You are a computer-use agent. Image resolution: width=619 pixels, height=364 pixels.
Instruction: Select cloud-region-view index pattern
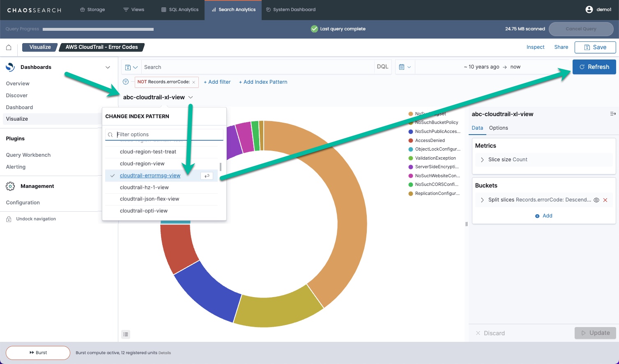pos(161,164)
